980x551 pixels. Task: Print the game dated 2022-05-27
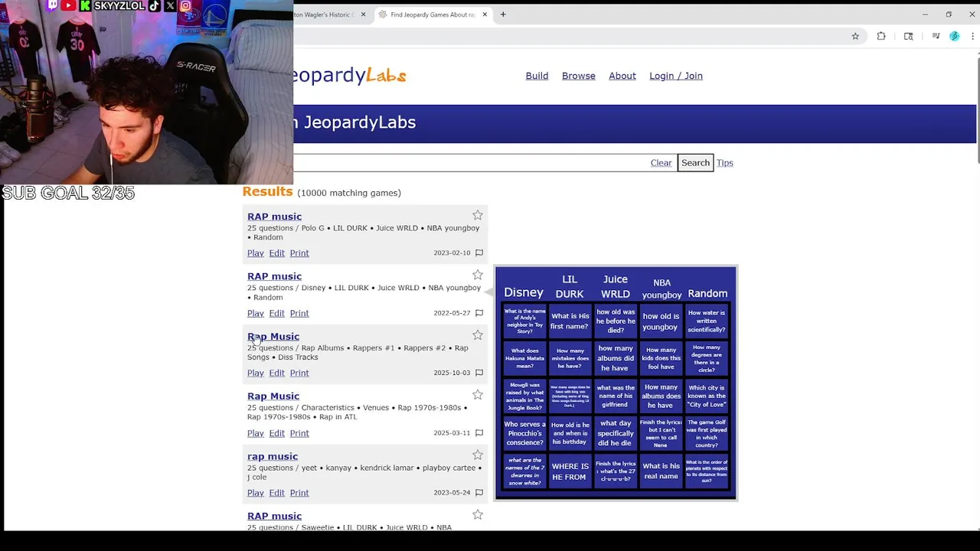299,313
